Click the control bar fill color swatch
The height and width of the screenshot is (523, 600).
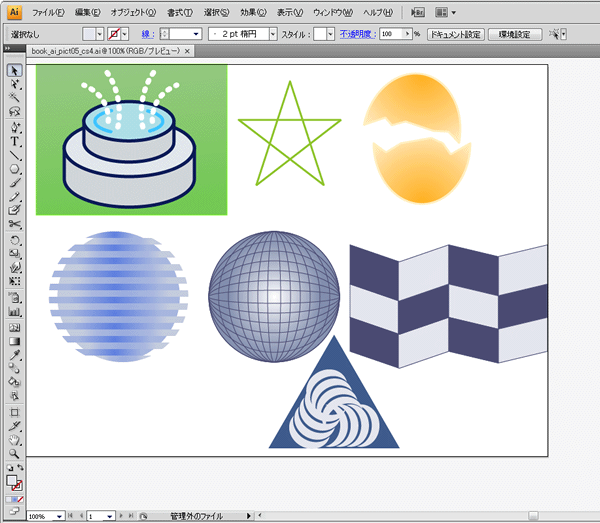tap(89, 34)
